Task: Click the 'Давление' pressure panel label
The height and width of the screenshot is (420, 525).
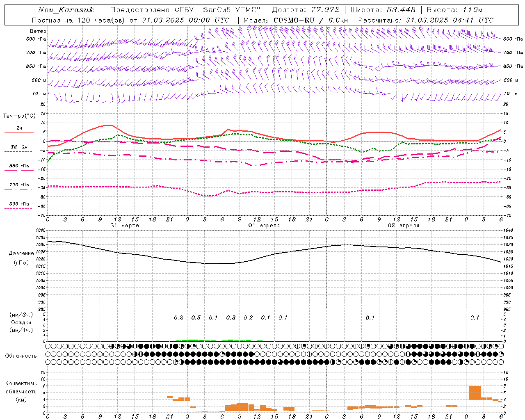Action: click(21, 253)
